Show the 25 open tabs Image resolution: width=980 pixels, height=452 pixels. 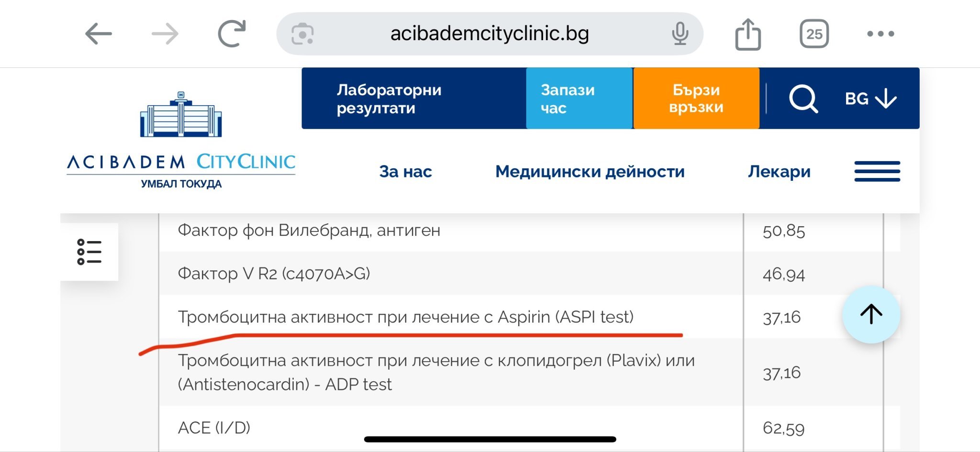click(814, 34)
